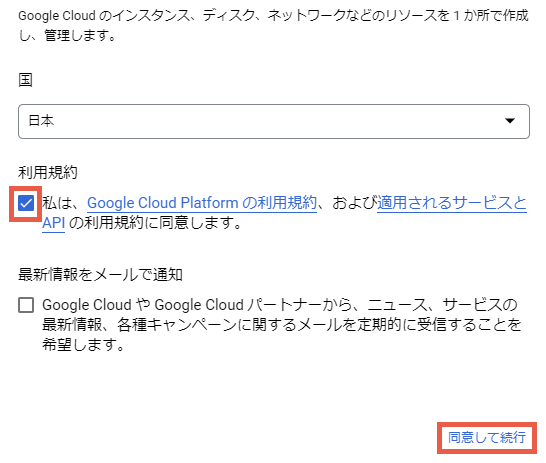Click the 各種キャンペーンに関するメール label line

[281, 325]
